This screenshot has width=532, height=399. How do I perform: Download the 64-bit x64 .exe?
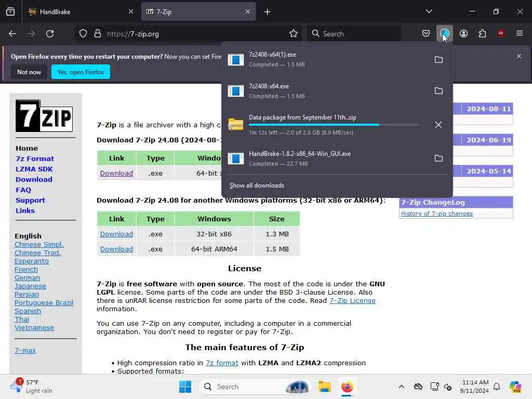(x=116, y=173)
